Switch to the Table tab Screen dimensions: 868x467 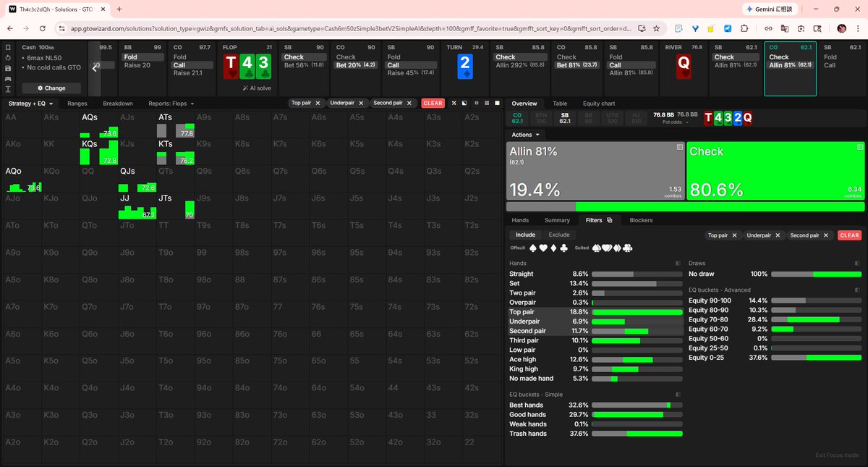[560, 104]
